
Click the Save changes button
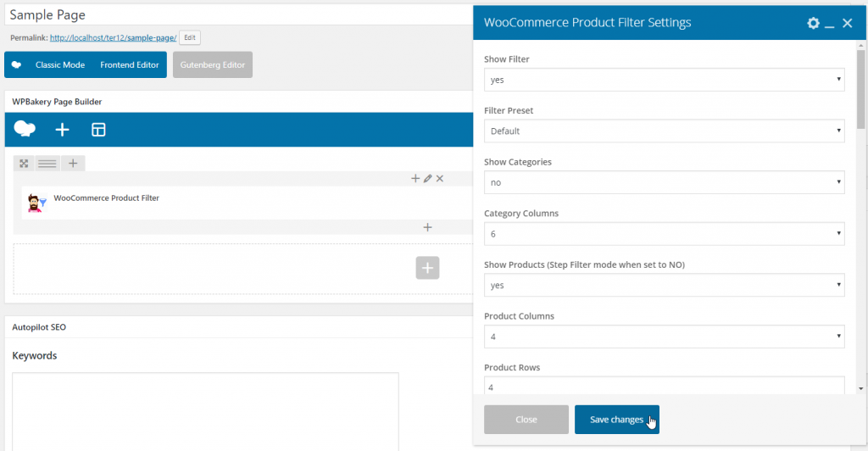pyautogui.click(x=617, y=420)
